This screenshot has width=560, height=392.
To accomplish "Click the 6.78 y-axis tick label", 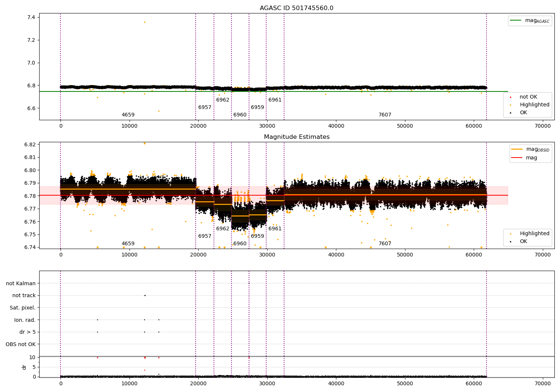I will pyautogui.click(x=29, y=196).
